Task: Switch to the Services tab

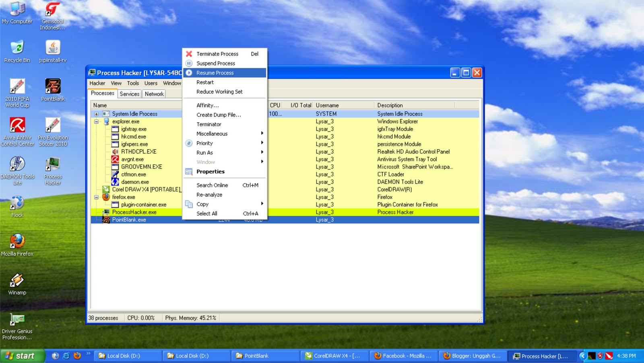Action: click(x=129, y=94)
